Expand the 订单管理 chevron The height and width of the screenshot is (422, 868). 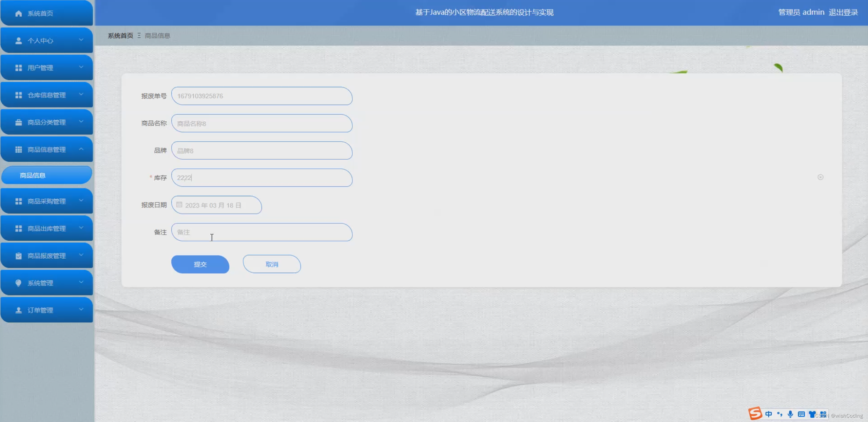tap(81, 309)
